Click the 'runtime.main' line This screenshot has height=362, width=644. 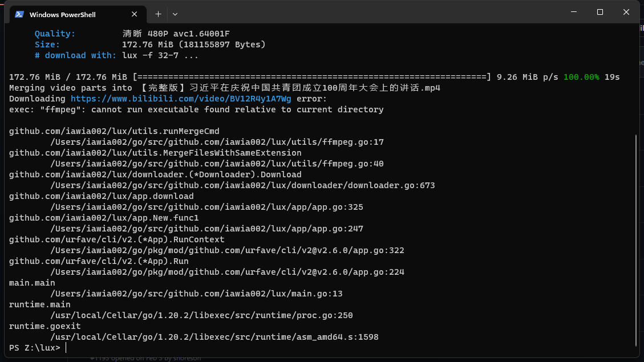pos(40,304)
